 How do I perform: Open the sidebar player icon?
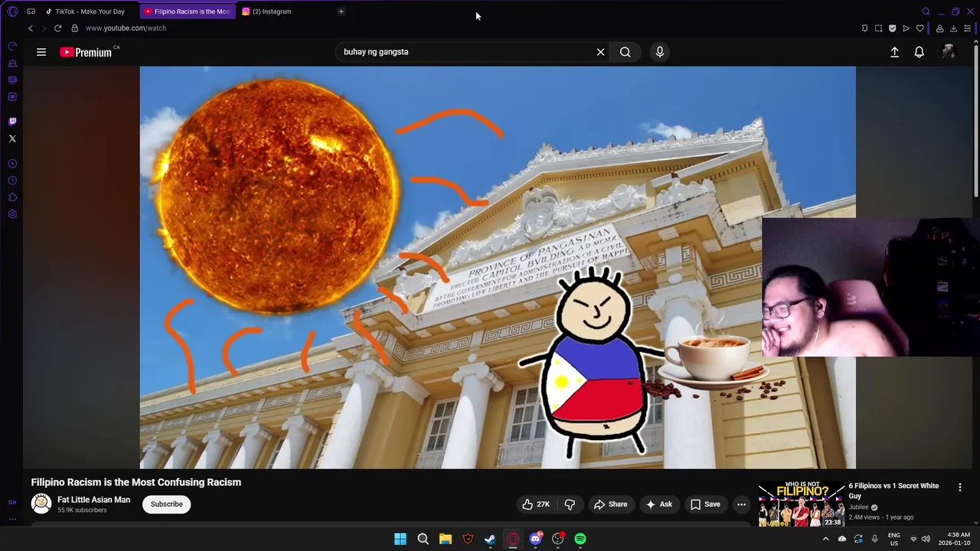click(x=12, y=164)
